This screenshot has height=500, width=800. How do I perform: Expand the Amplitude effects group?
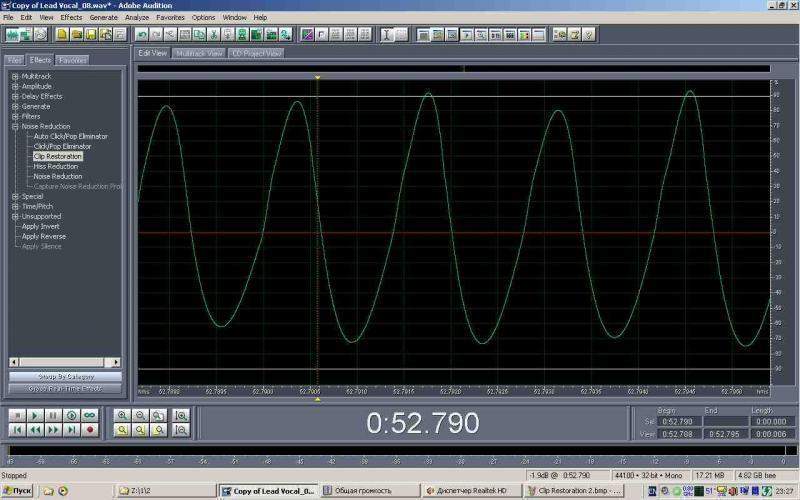pos(15,87)
